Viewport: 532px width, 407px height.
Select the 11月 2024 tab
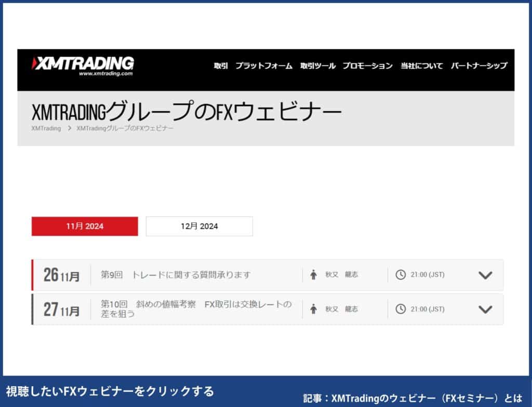coord(85,226)
